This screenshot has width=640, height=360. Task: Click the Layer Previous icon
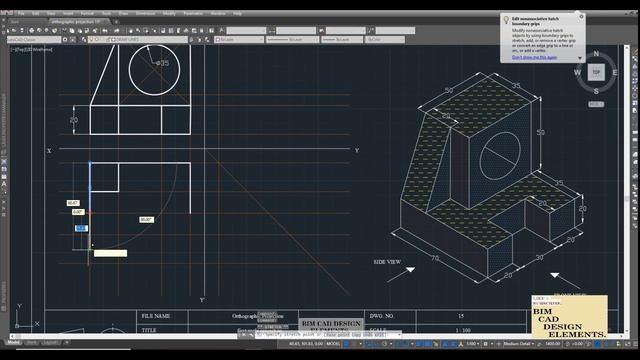point(199,40)
